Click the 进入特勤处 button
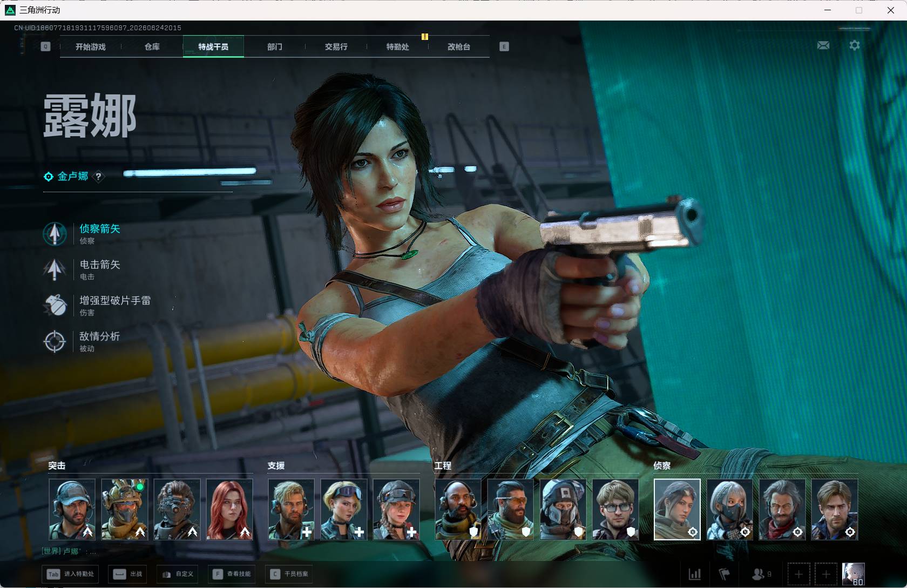This screenshot has width=907, height=588. pyautogui.click(x=71, y=574)
